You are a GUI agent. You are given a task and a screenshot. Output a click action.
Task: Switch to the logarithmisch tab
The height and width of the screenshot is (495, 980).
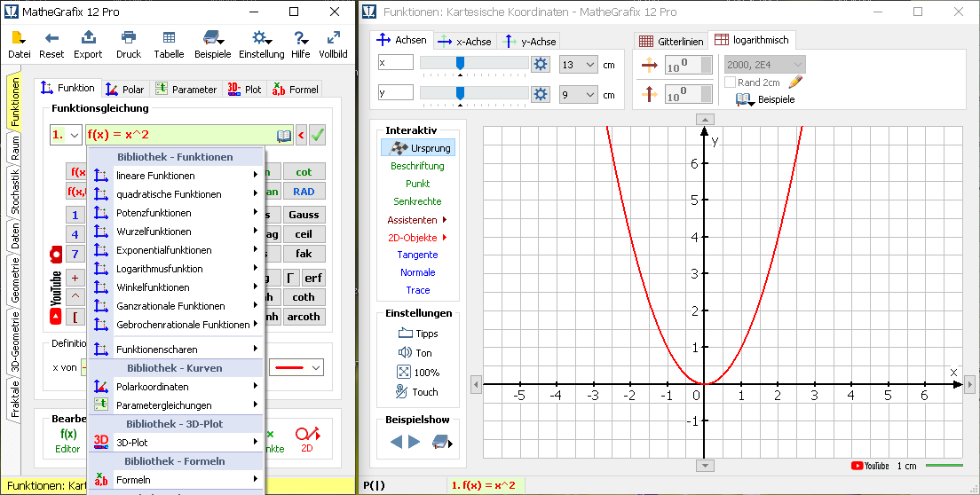pyautogui.click(x=752, y=40)
